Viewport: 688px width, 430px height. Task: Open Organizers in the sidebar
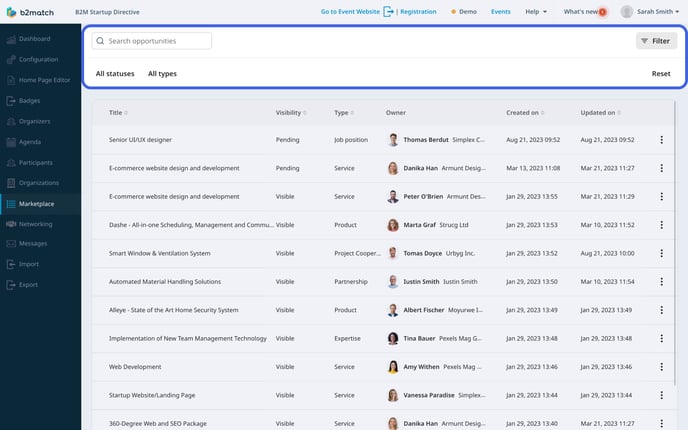point(34,121)
